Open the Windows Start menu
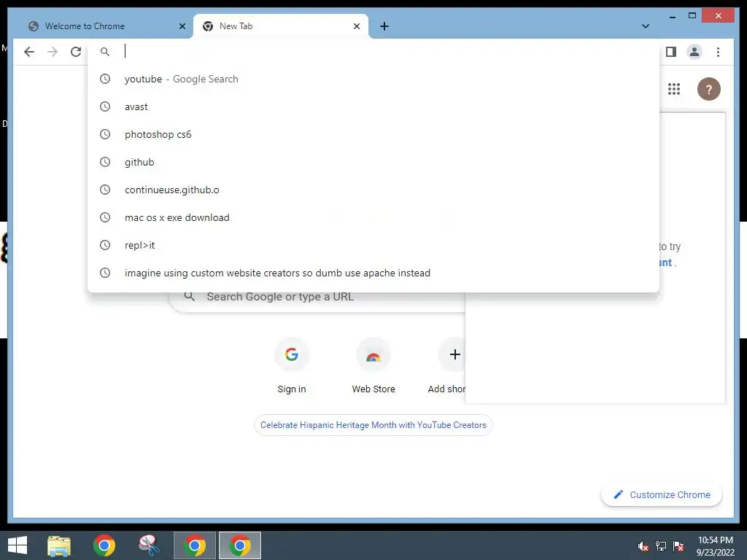Viewport: 747px width, 560px height. (18, 545)
